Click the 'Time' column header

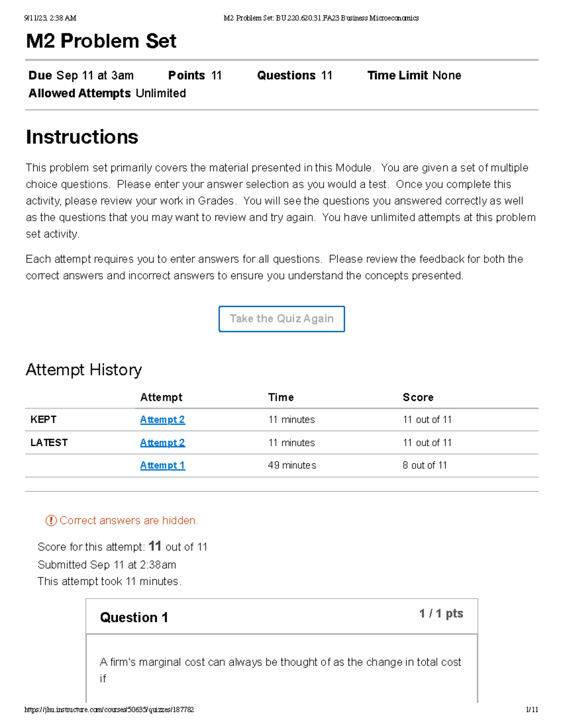(281, 397)
